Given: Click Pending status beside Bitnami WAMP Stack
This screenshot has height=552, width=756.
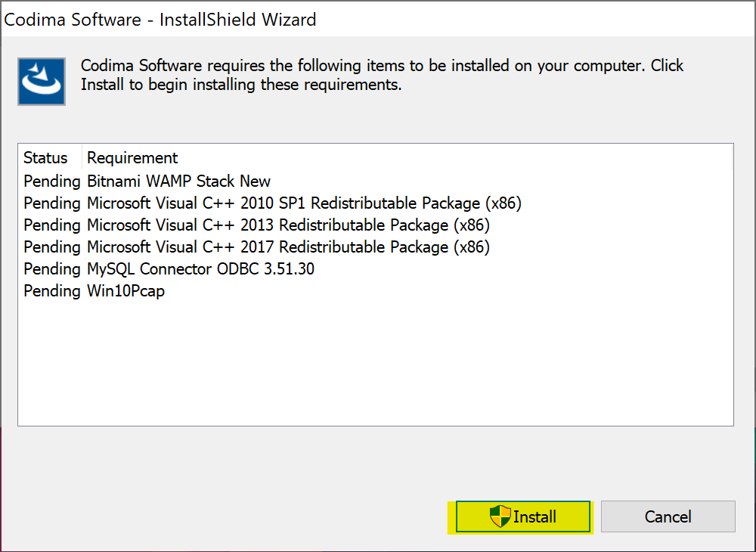Looking at the screenshot, I should tap(51, 181).
